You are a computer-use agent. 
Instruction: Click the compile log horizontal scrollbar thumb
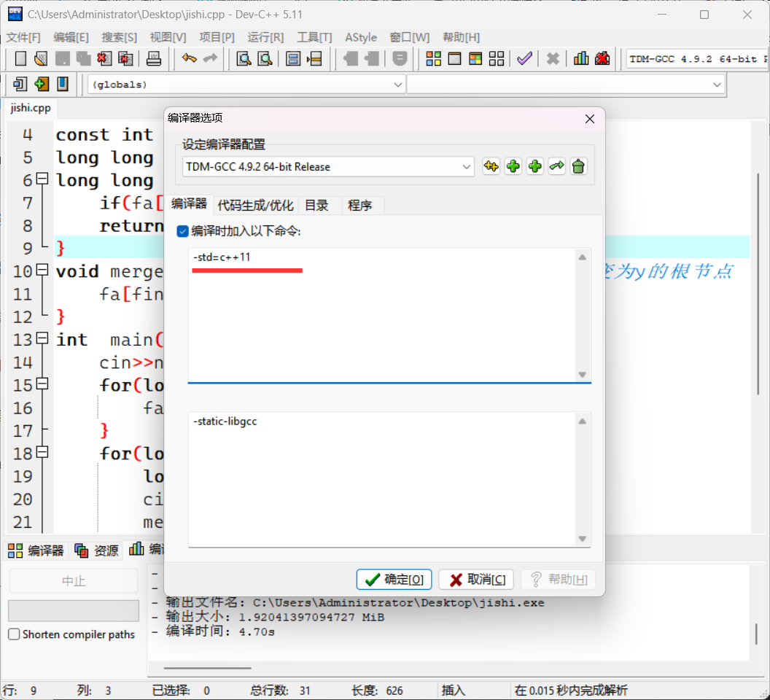[207, 668]
